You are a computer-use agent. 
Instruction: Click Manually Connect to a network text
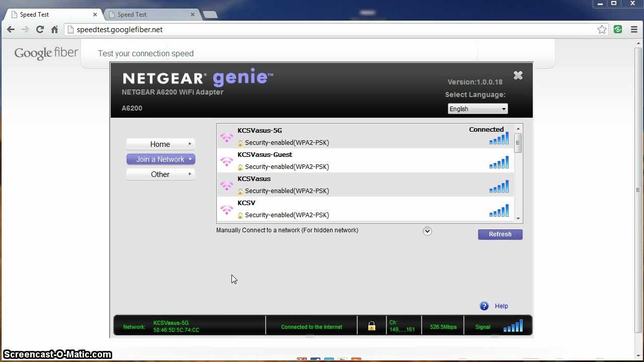pos(287,230)
